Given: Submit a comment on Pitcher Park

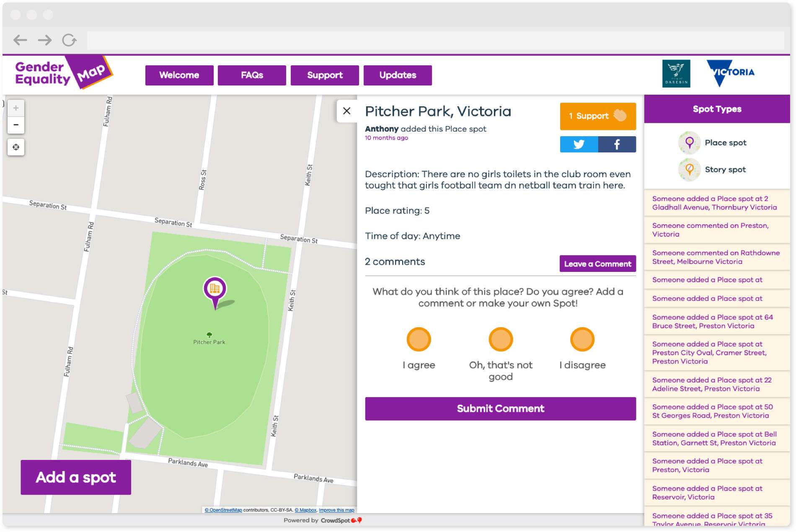Looking at the screenshot, I should [500, 408].
